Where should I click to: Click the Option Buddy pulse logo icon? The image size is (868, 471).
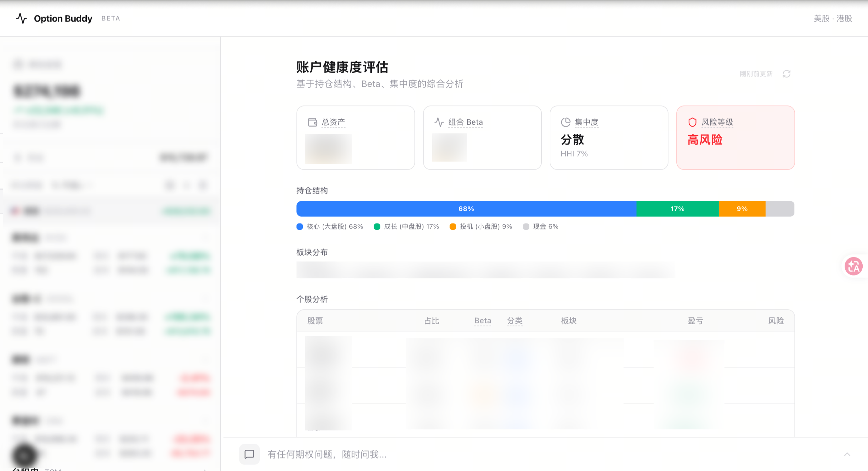[22, 18]
